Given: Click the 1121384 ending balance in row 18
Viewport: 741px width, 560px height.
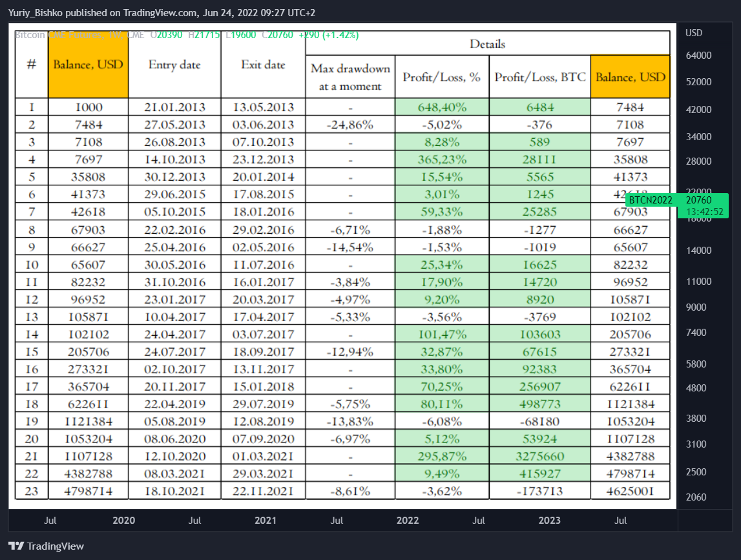Looking at the screenshot, I should point(631,404).
